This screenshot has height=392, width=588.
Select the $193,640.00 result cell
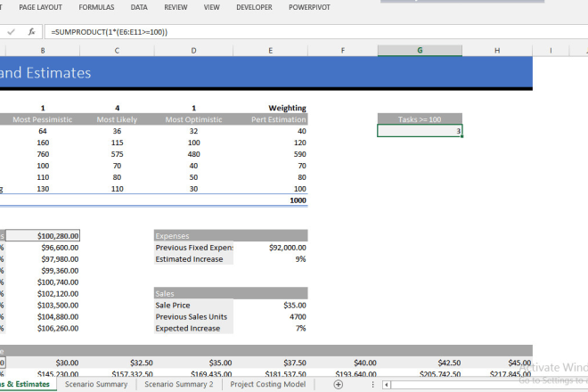click(343, 373)
